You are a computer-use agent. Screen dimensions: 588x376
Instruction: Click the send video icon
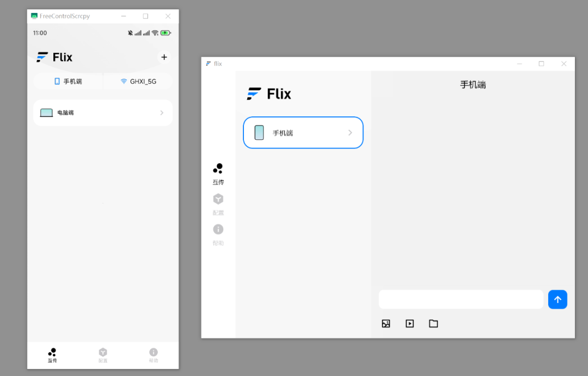pos(409,324)
